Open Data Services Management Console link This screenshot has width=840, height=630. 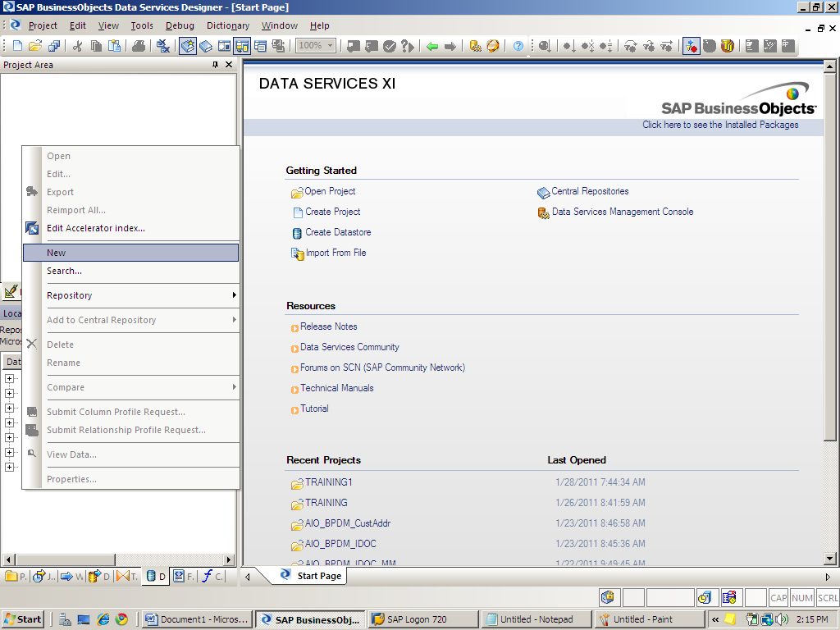pos(623,212)
